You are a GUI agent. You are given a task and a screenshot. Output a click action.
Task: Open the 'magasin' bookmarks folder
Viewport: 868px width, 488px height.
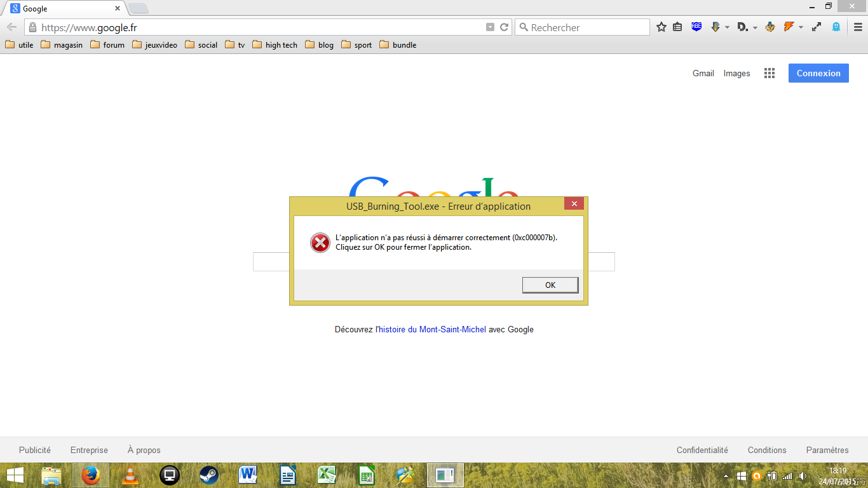point(62,45)
